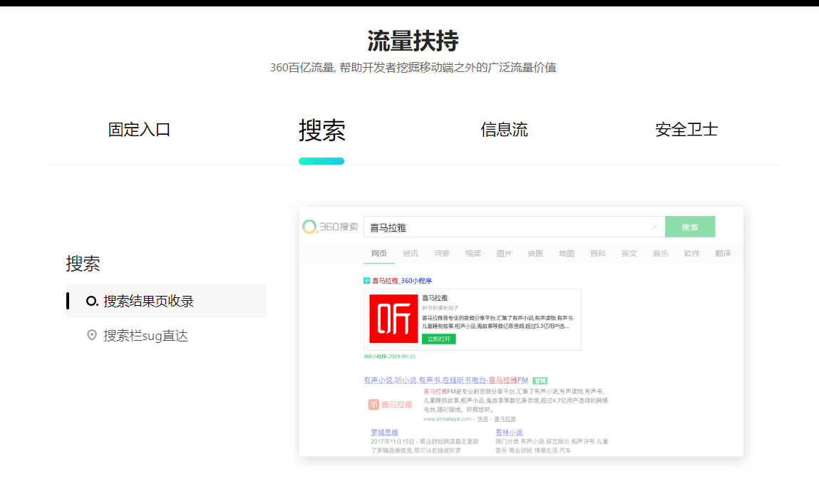The height and width of the screenshot is (504, 819).
Task: Click the 360小程序-2019-06-21 source text
Action: (389, 356)
